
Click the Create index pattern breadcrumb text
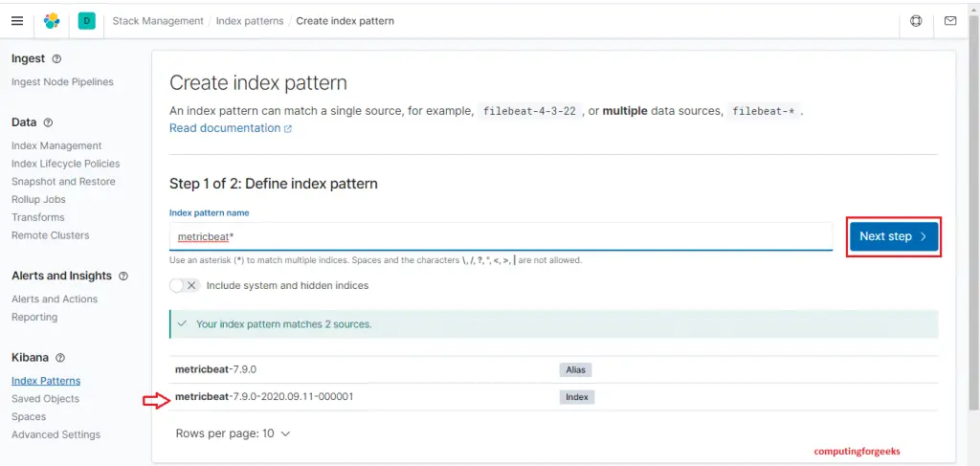pos(345,21)
